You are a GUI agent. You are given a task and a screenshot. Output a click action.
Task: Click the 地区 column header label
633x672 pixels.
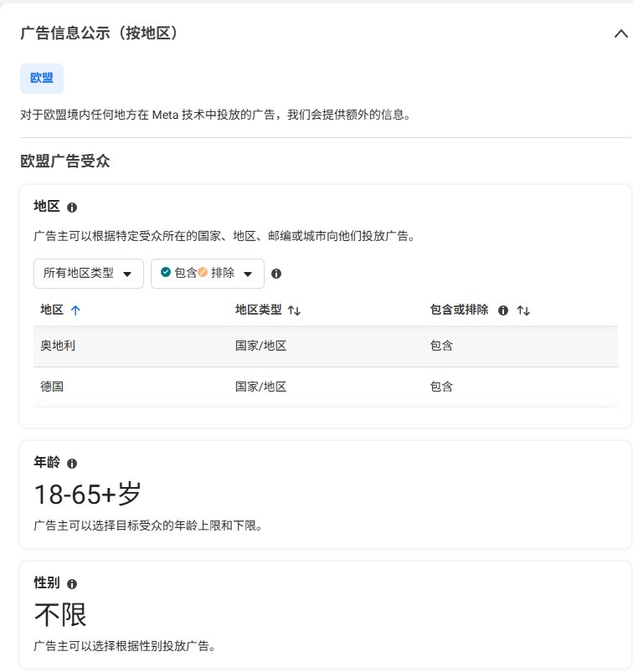52,310
